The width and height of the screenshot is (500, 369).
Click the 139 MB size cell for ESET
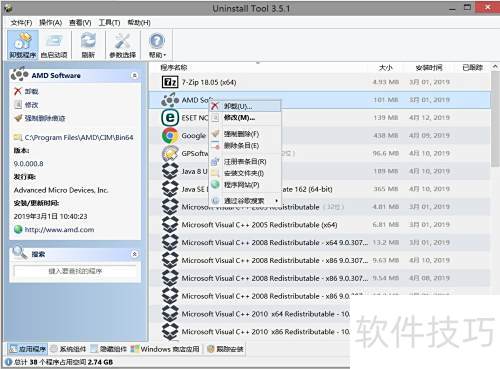(386, 118)
